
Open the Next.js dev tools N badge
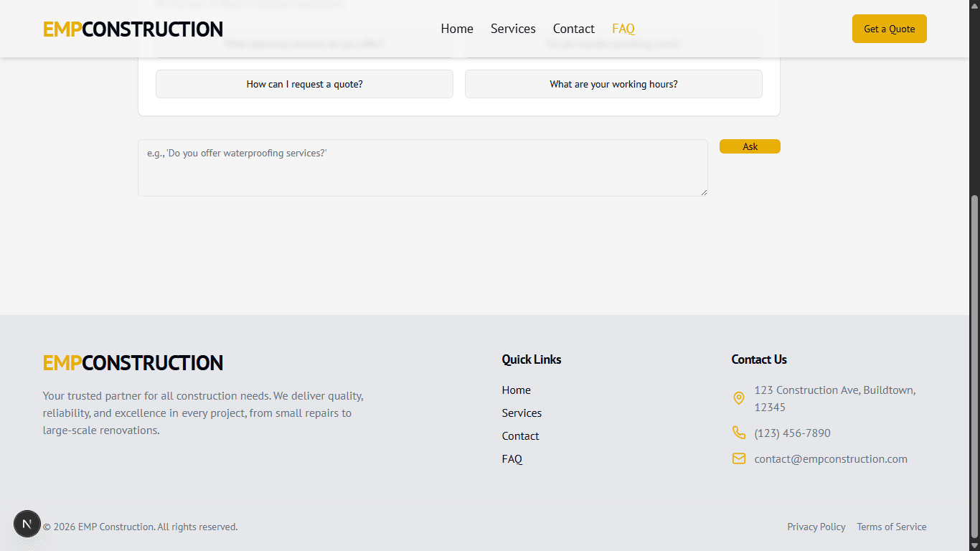(x=27, y=524)
